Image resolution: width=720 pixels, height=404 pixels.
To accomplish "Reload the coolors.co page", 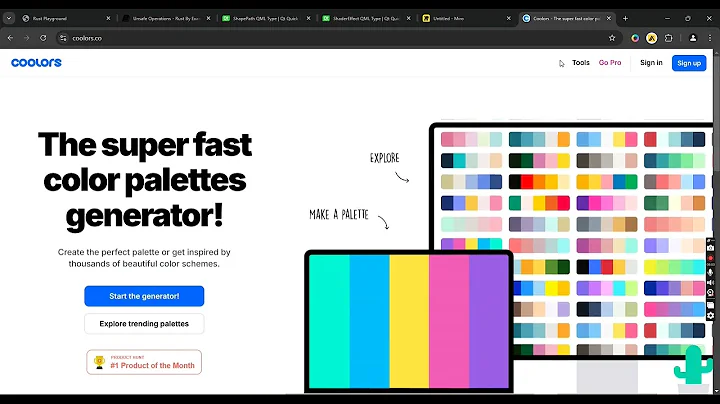I will click(x=43, y=38).
